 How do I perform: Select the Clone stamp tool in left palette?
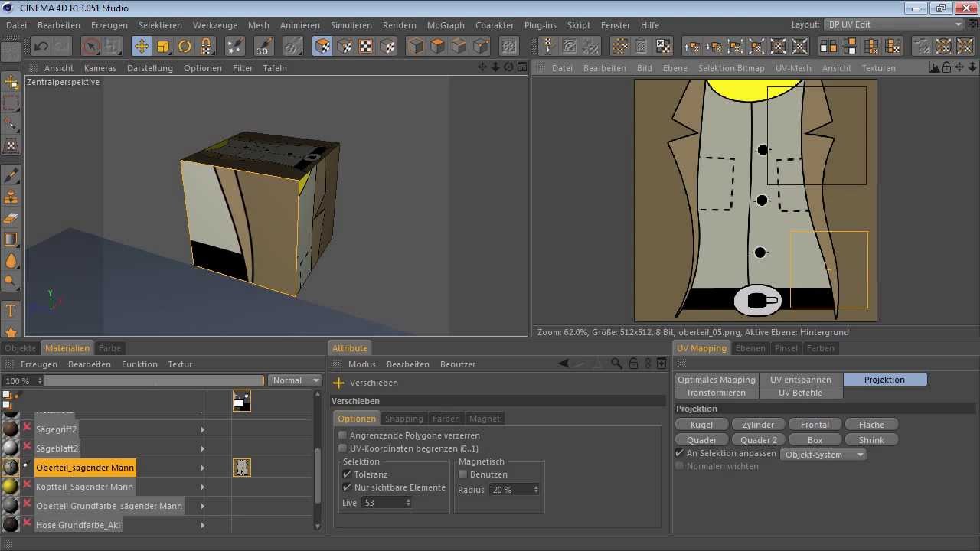click(11, 196)
